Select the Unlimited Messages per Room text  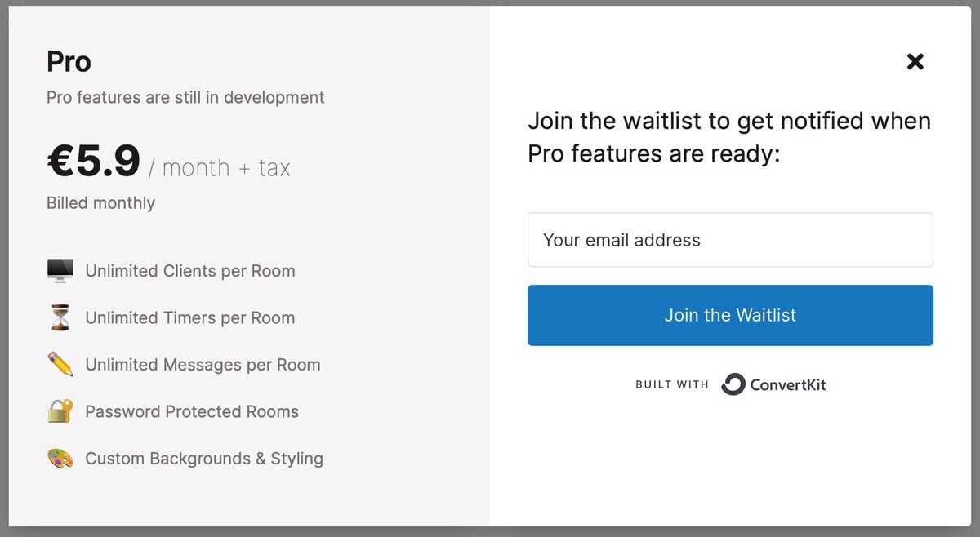click(x=203, y=365)
